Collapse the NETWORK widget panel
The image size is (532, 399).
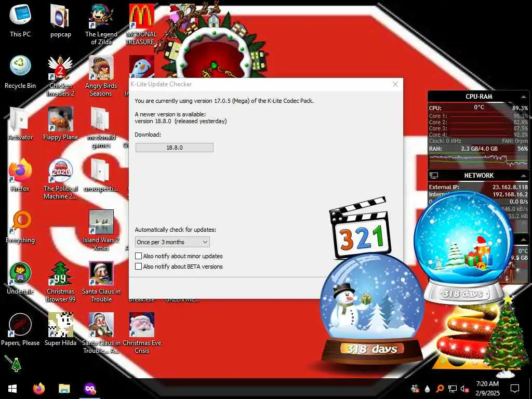523,176
